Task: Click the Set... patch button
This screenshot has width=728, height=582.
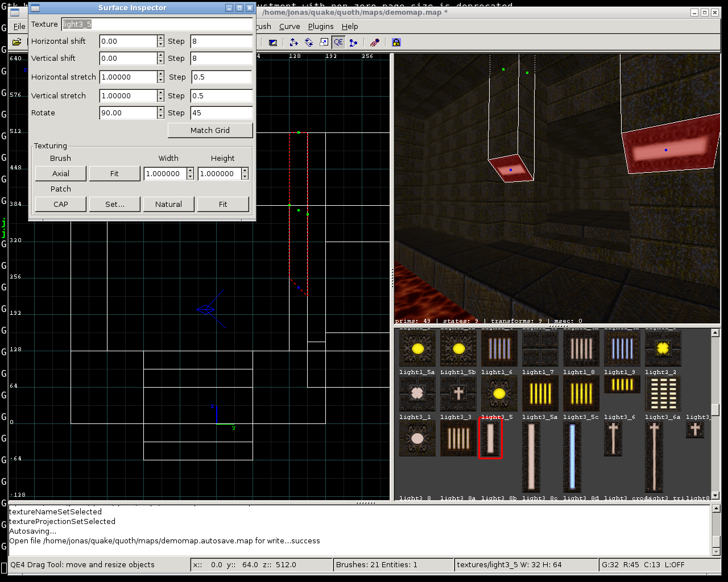Action: pos(114,204)
